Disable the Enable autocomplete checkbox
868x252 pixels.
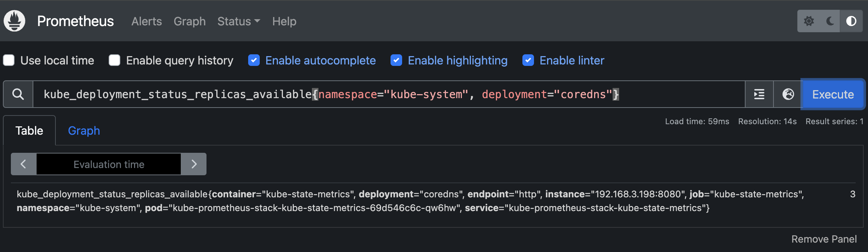(x=254, y=60)
